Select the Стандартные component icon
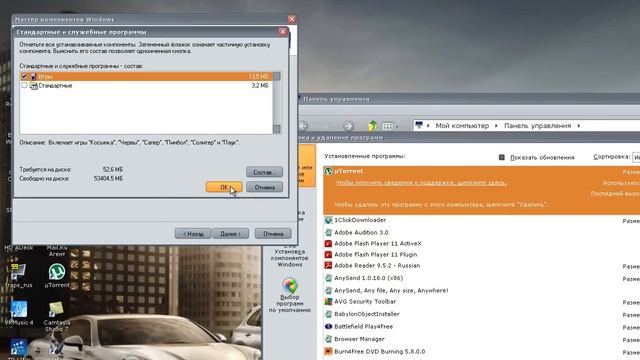Screen dimensions: 640x360 pos(33,85)
